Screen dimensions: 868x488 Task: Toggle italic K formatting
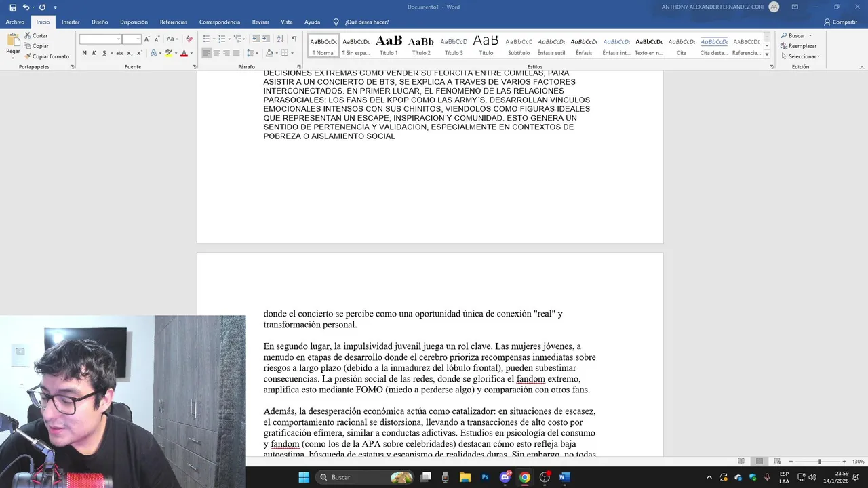click(94, 53)
